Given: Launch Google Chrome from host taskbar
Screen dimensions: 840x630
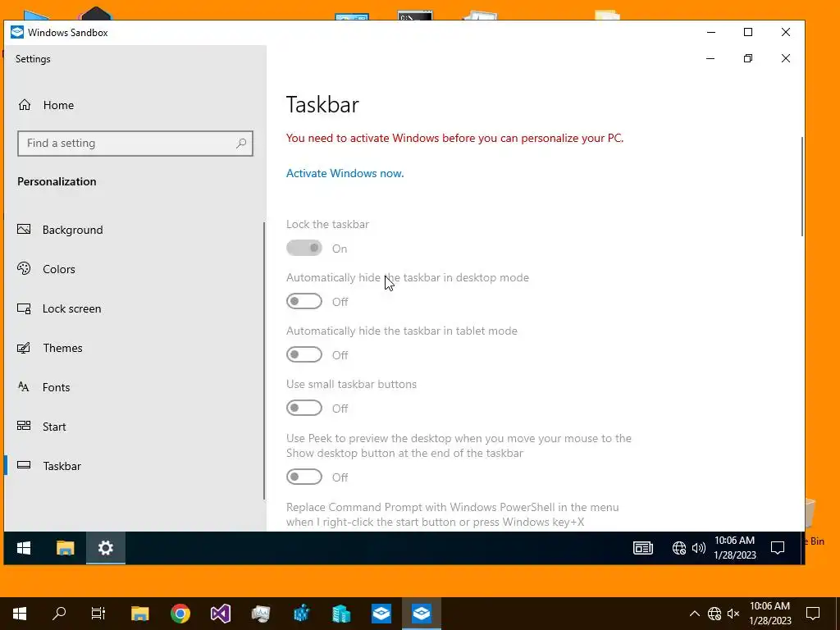Looking at the screenshot, I should [180, 614].
